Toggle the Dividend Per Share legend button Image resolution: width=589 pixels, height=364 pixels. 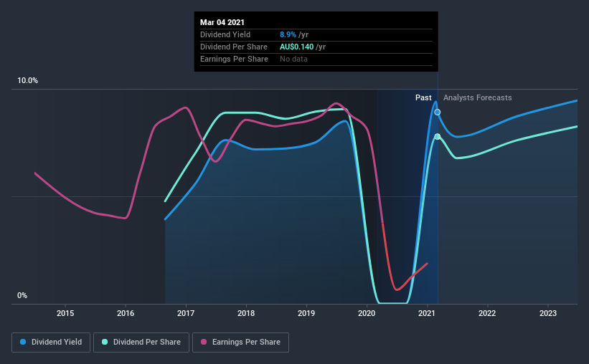pyautogui.click(x=141, y=343)
